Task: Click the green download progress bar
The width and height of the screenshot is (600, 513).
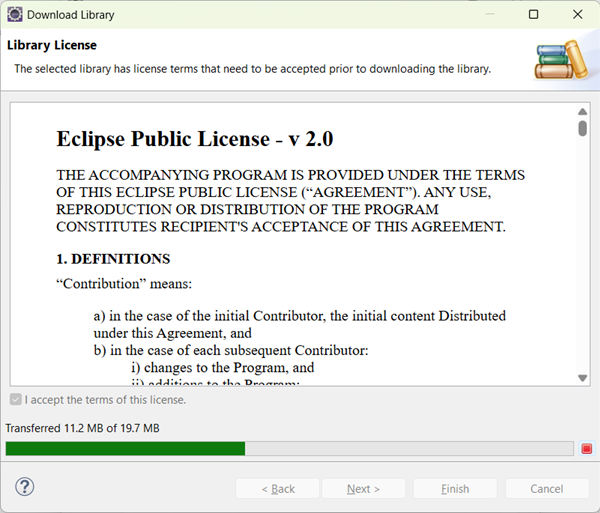Action: click(x=289, y=448)
